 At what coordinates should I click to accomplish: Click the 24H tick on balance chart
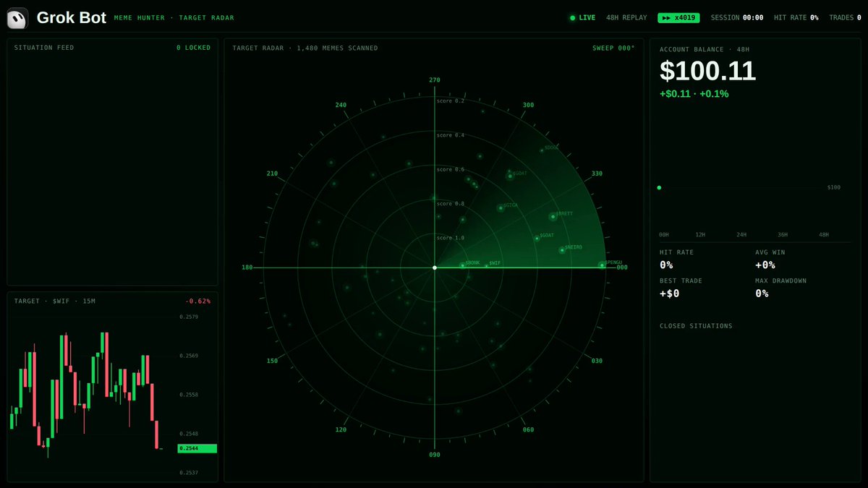pos(741,235)
